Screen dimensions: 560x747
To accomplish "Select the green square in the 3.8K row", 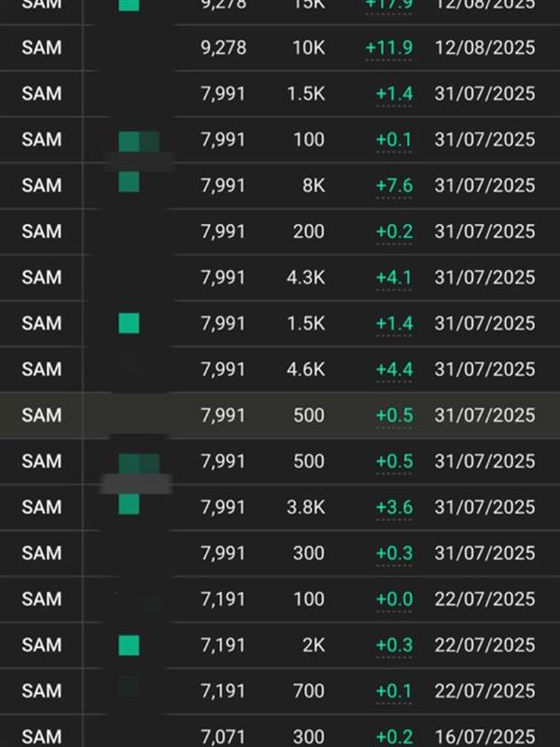I will click(x=129, y=504).
